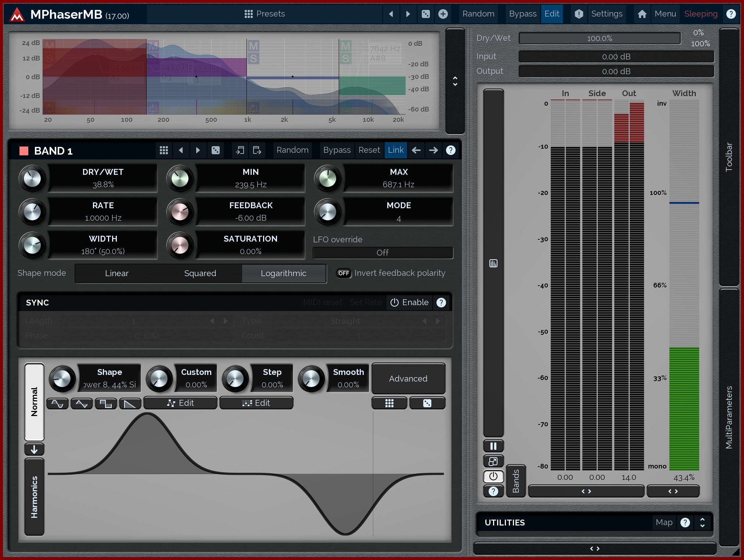Toggle Invert feedback polarity switch
744x560 pixels.
point(344,273)
